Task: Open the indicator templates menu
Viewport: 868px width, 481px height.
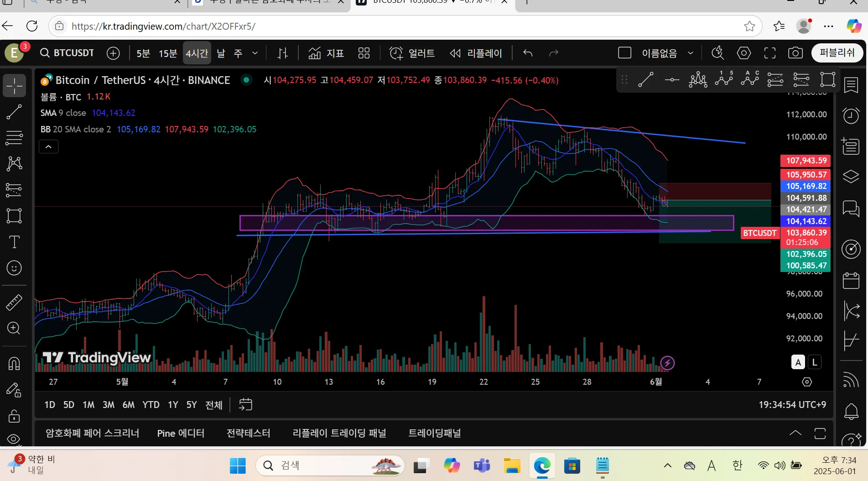Action: click(364, 53)
